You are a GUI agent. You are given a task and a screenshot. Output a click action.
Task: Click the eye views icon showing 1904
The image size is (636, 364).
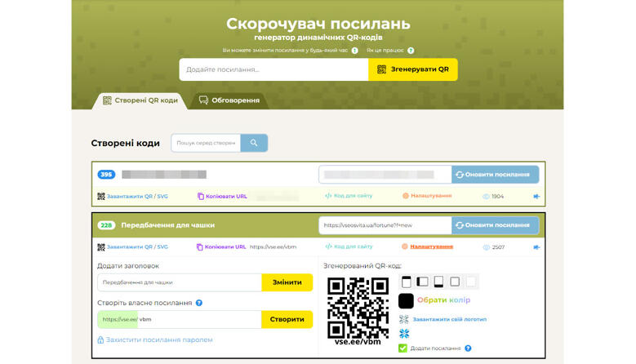[486, 196]
